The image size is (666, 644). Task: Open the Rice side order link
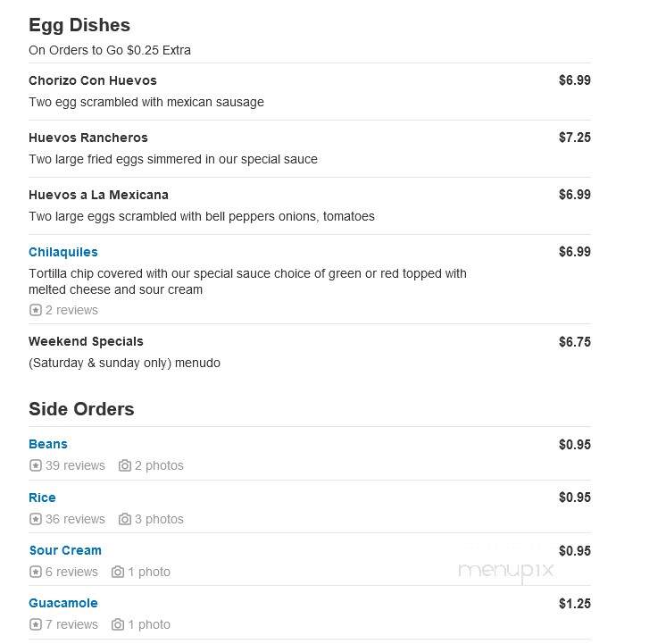(42, 498)
